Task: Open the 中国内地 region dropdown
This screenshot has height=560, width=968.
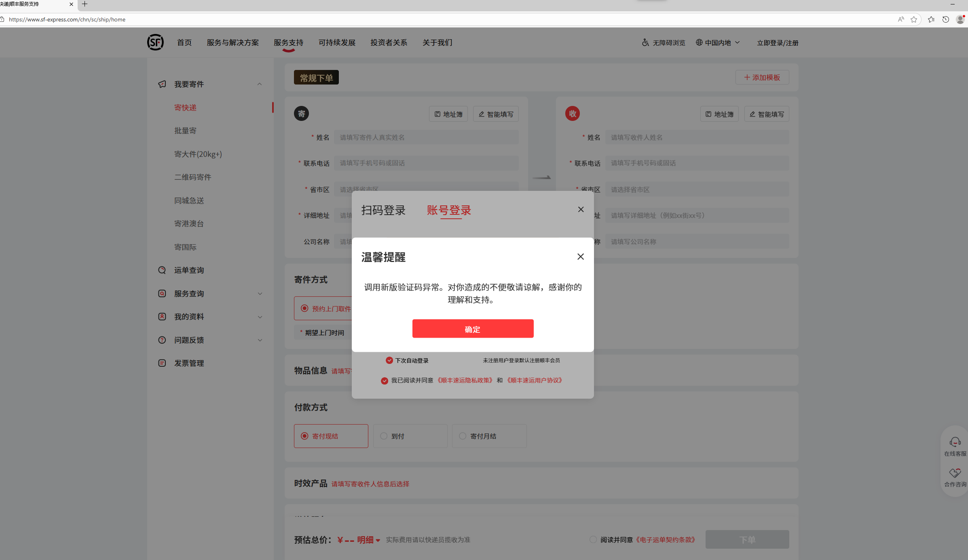Action: tap(718, 42)
